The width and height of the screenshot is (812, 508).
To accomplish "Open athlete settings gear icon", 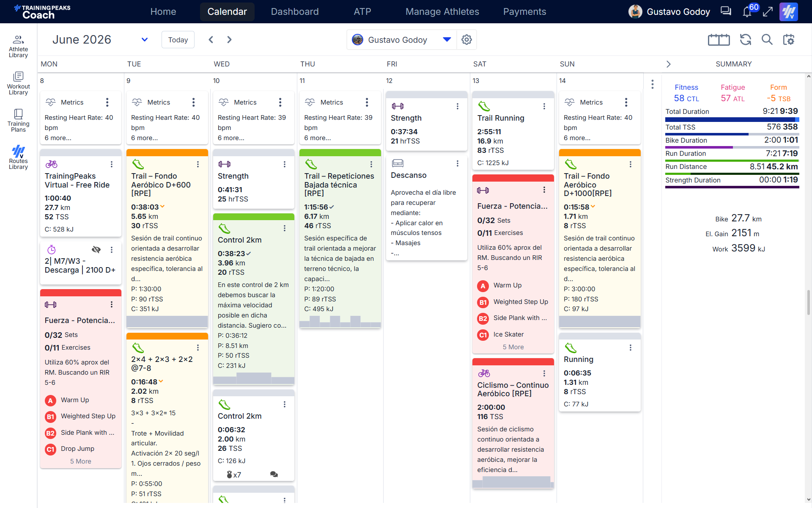I will click(x=466, y=40).
